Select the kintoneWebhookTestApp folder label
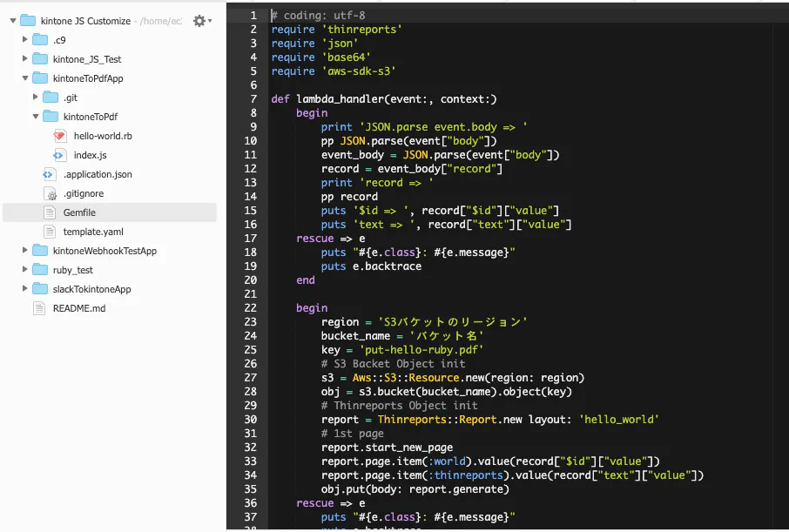The height and width of the screenshot is (532, 789). [x=105, y=251]
